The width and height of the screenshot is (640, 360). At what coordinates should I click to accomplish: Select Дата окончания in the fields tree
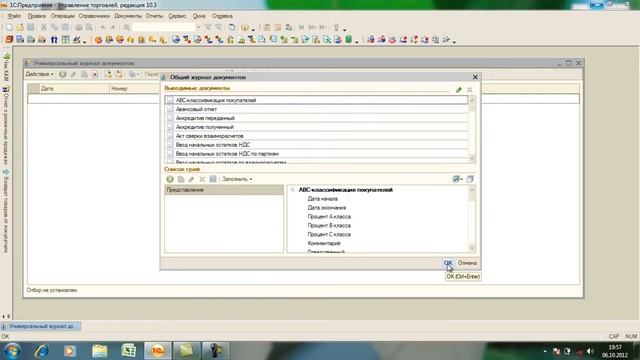(327, 208)
